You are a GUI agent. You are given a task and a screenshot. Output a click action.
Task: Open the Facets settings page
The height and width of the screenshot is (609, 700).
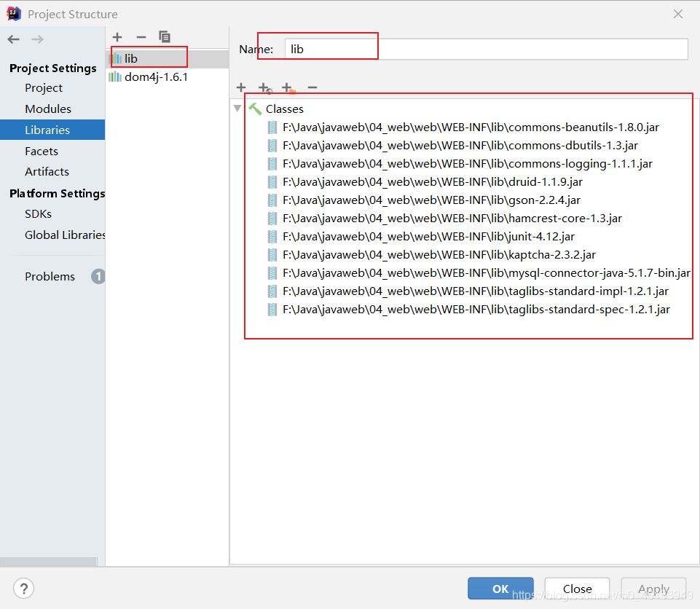click(42, 152)
